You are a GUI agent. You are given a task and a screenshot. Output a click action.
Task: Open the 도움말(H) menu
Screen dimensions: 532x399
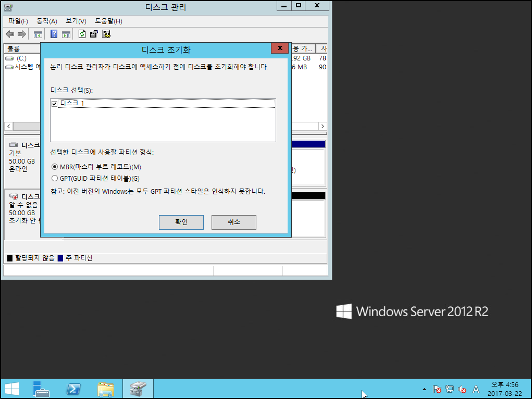(108, 21)
